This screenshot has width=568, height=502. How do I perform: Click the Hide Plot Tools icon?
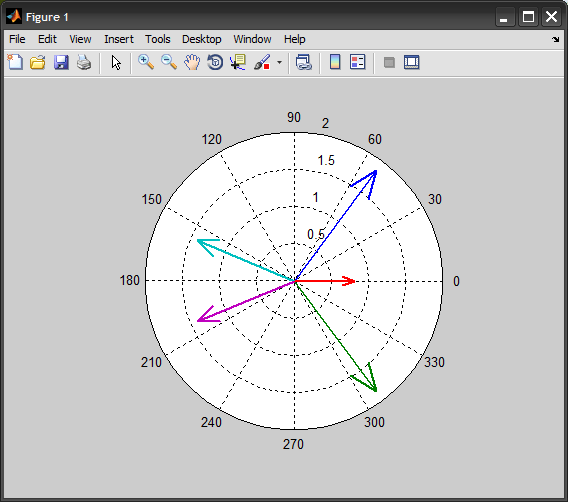click(x=389, y=62)
